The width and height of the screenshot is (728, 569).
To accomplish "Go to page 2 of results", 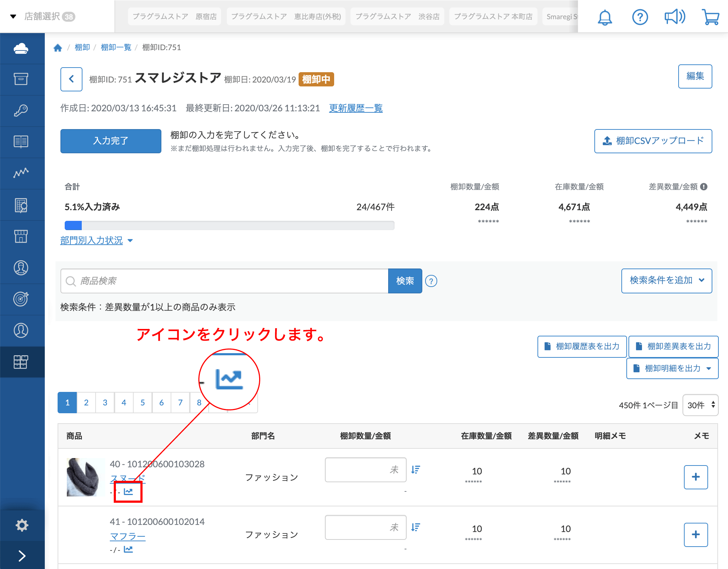I will point(86,403).
